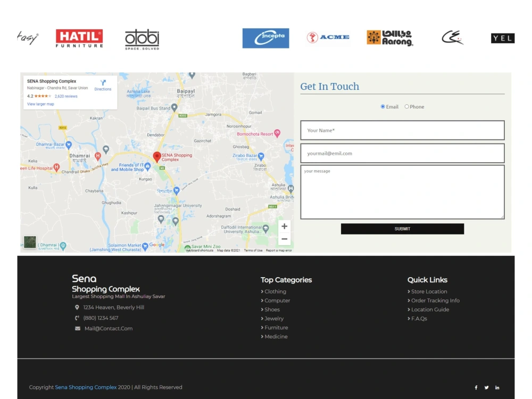The image size is (532, 399).
Task: Zoom out the map with minus button
Action: coord(284,239)
